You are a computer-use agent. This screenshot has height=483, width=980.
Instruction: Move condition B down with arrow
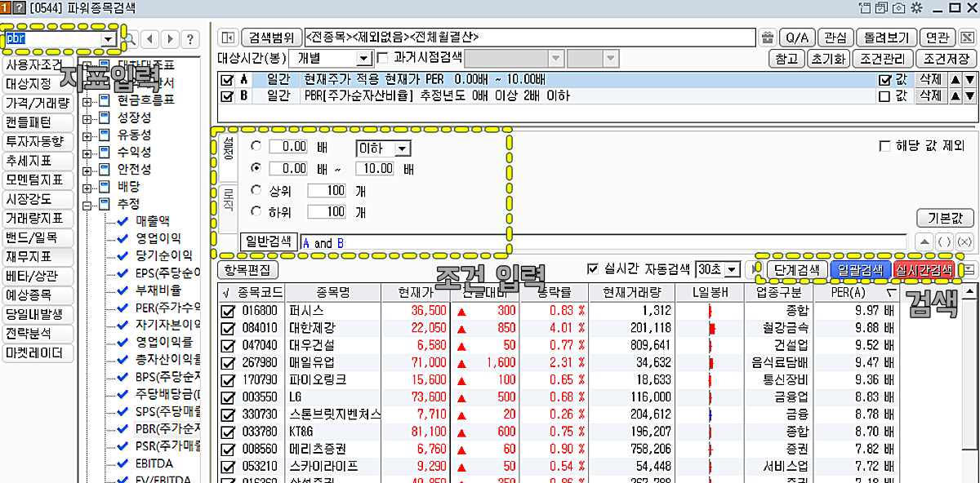click(x=969, y=95)
